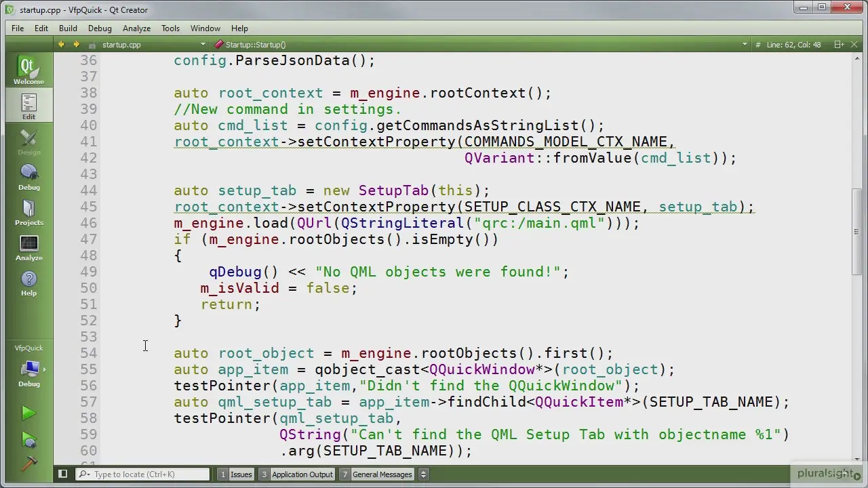
Task: Open the Debug menu
Action: tap(100, 28)
